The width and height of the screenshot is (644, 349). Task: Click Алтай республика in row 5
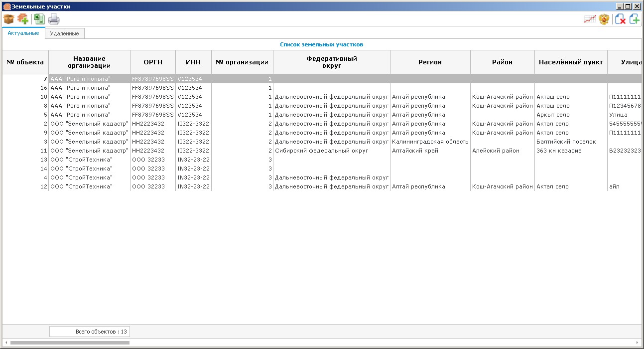[430, 115]
